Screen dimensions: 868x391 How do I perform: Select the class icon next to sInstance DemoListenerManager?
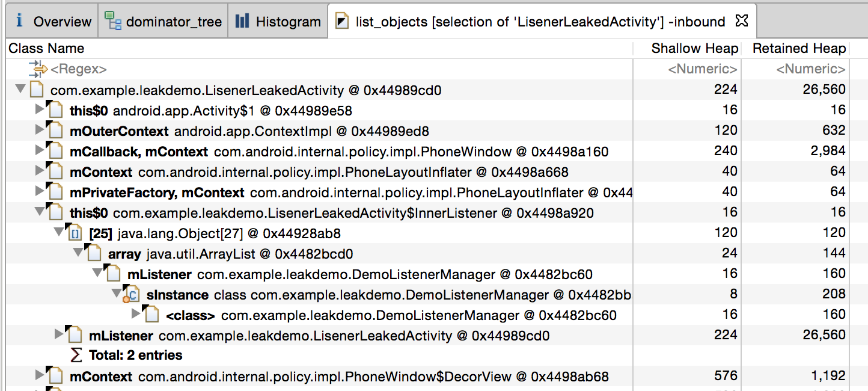130,294
